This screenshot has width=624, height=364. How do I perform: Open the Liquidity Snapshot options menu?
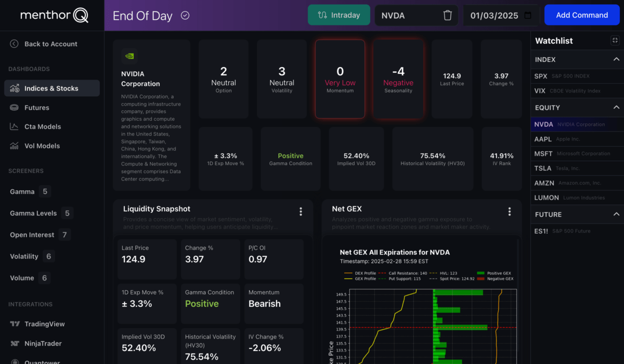[x=301, y=212]
